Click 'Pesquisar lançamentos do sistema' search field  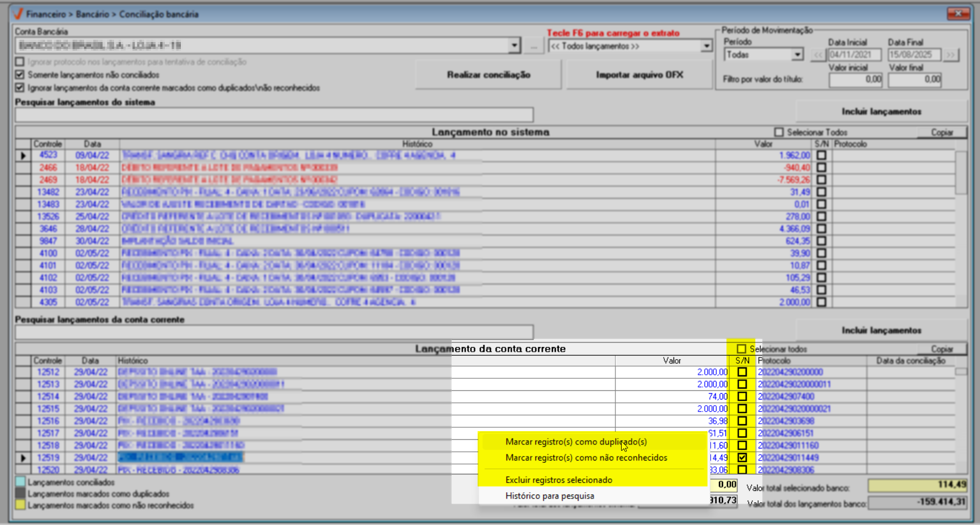[x=274, y=115]
